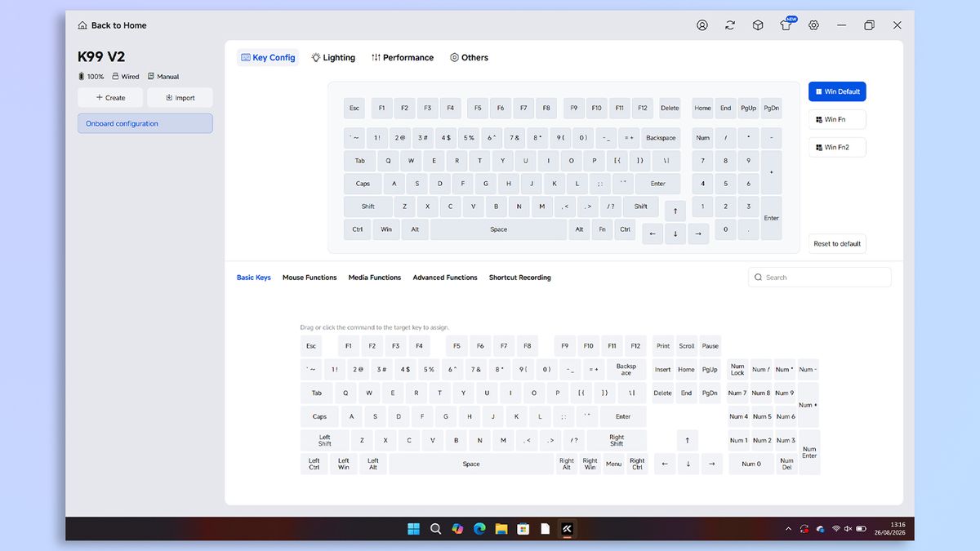
Task: Open the settings gear icon
Action: pyautogui.click(x=814, y=25)
